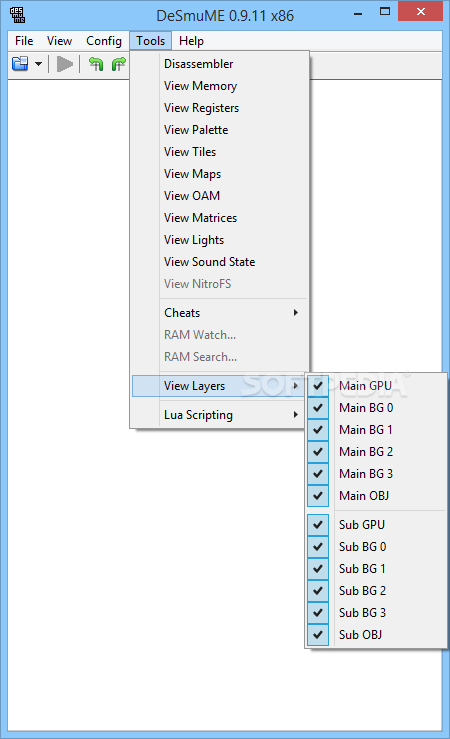Click the View Layers submenu item
The width and height of the screenshot is (450, 739).
(x=220, y=386)
